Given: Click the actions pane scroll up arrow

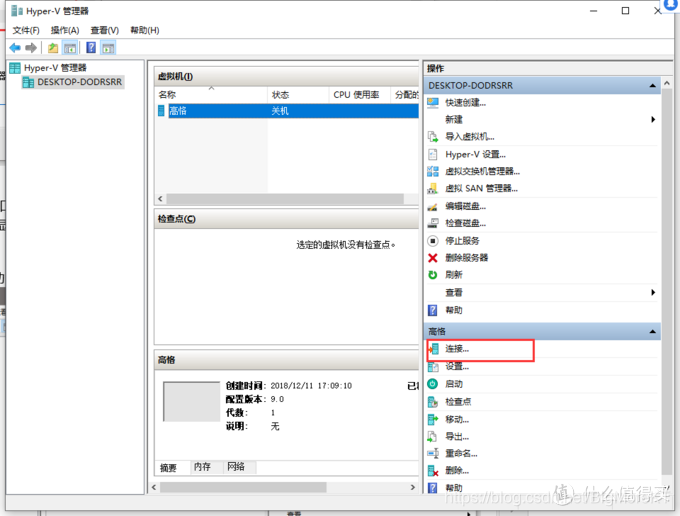Looking at the screenshot, I should coord(667,83).
